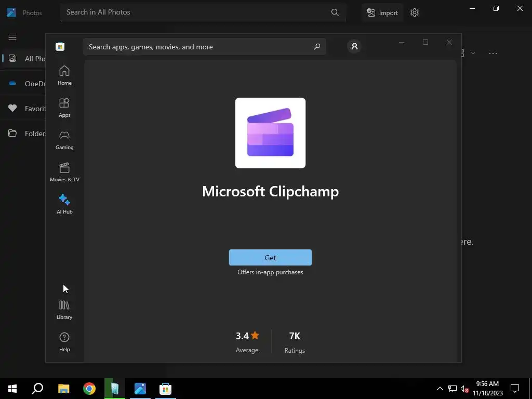Click the Store search magnifier icon

pos(317,47)
